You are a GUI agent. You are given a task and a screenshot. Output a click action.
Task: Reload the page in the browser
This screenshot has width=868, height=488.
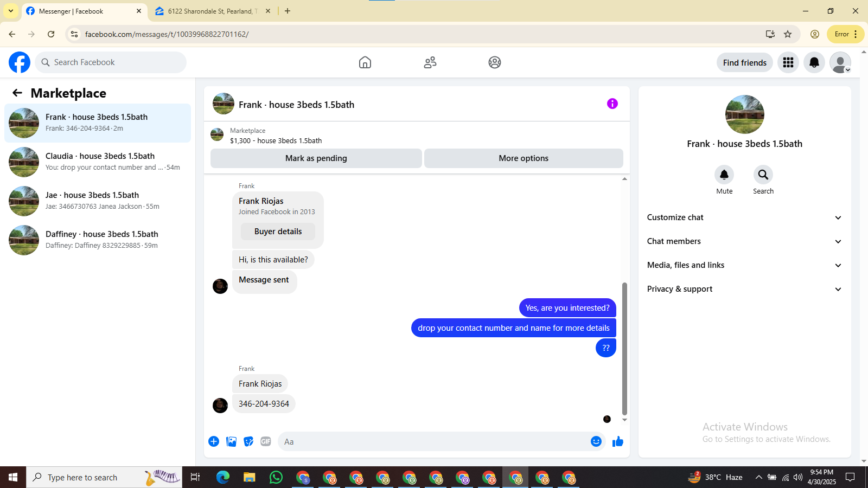click(51, 34)
